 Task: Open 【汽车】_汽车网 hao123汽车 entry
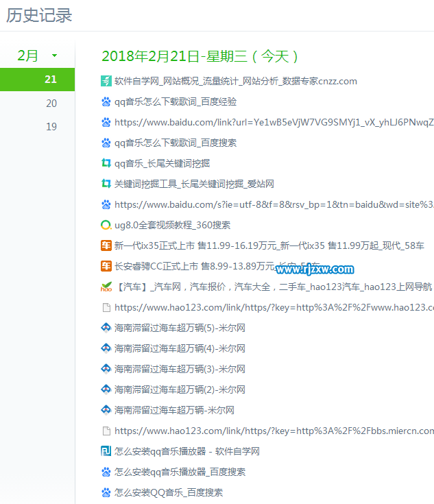[x=274, y=287]
